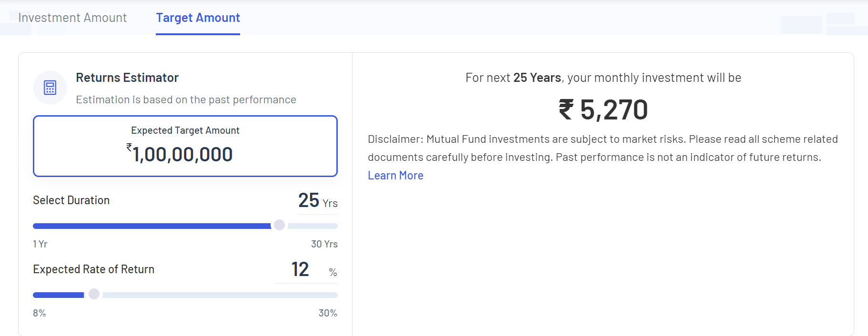This screenshot has width=868, height=336.
Task: Switch to the Investment Amount tab
Action: click(72, 18)
